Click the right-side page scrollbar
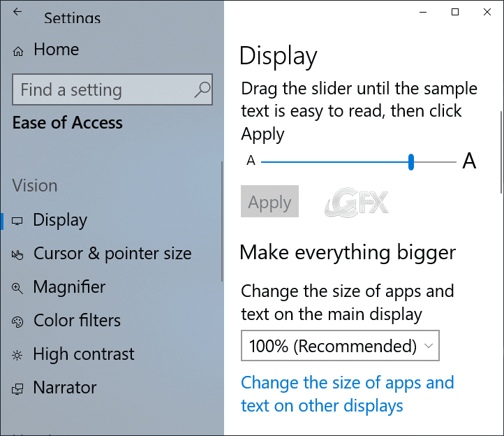Image resolution: width=504 pixels, height=436 pixels. point(501,152)
